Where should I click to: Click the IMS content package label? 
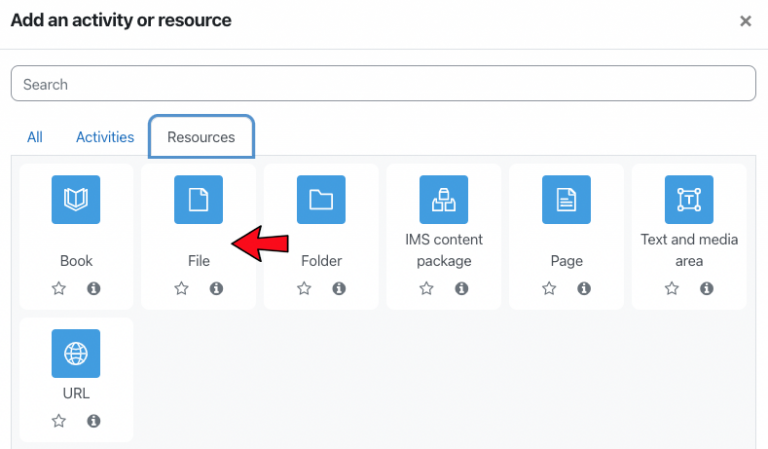click(444, 250)
